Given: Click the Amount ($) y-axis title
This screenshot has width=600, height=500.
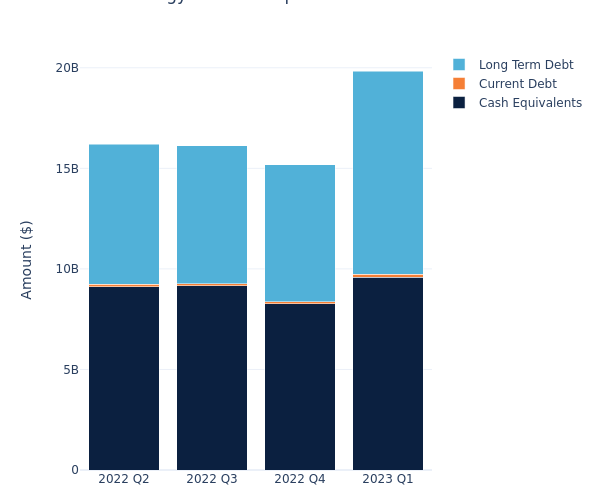Looking at the screenshot, I should pyautogui.click(x=27, y=259).
